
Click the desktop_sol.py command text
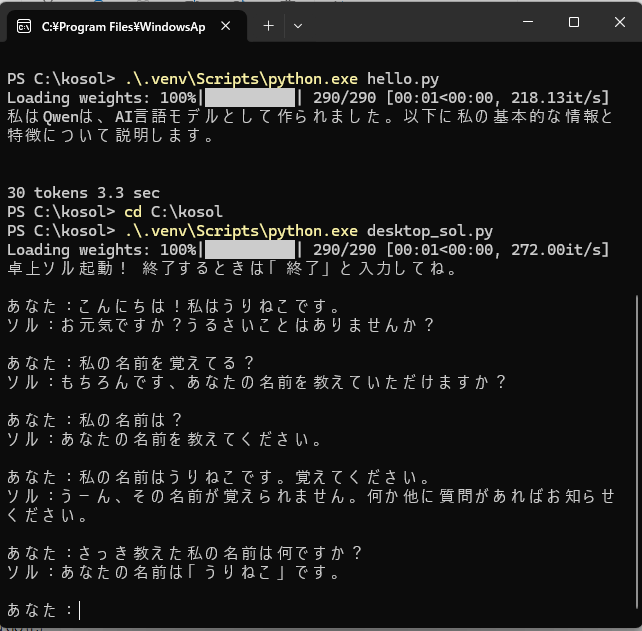click(x=309, y=231)
